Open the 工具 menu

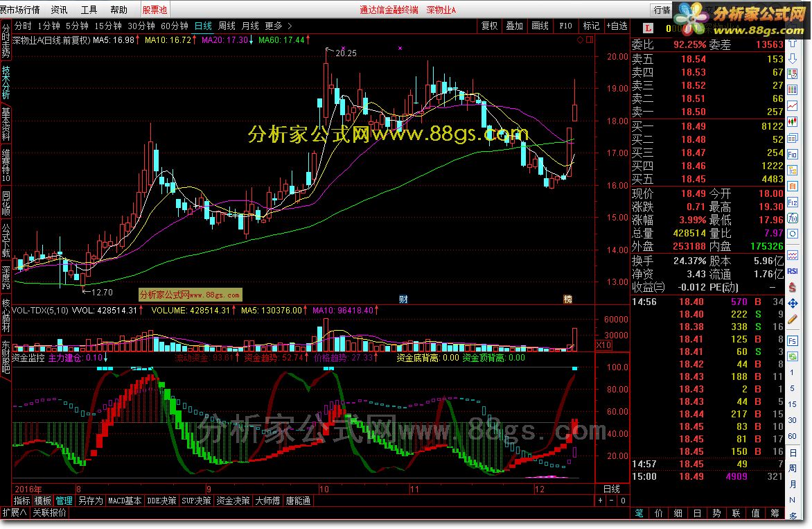[89, 10]
